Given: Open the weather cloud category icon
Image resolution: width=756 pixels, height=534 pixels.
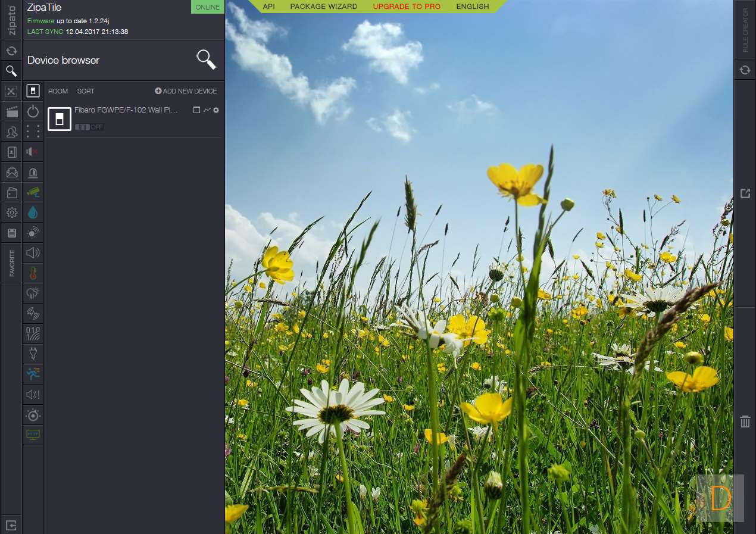Looking at the screenshot, I should click(x=33, y=293).
